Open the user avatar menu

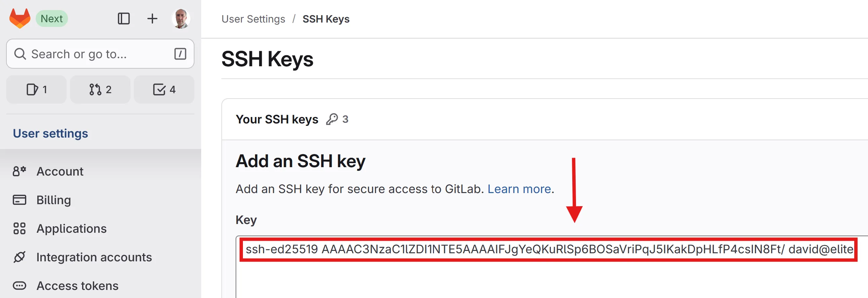tap(181, 18)
